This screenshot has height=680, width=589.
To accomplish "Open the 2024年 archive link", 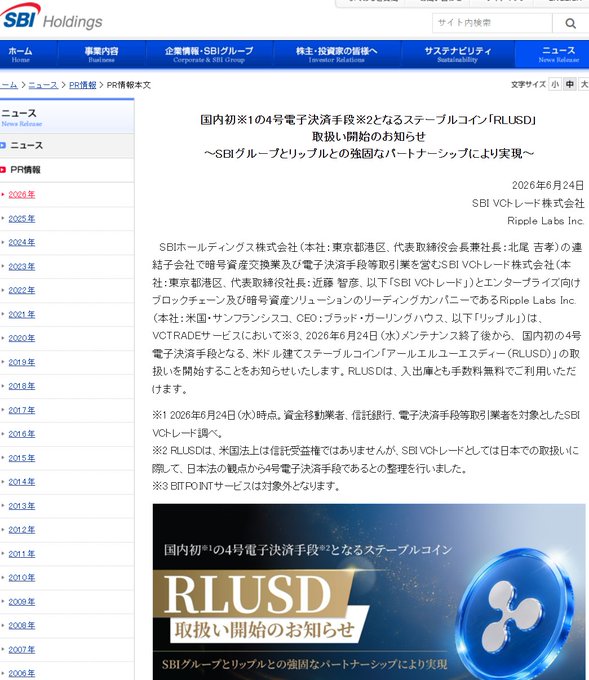I will pyautogui.click(x=22, y=242).
